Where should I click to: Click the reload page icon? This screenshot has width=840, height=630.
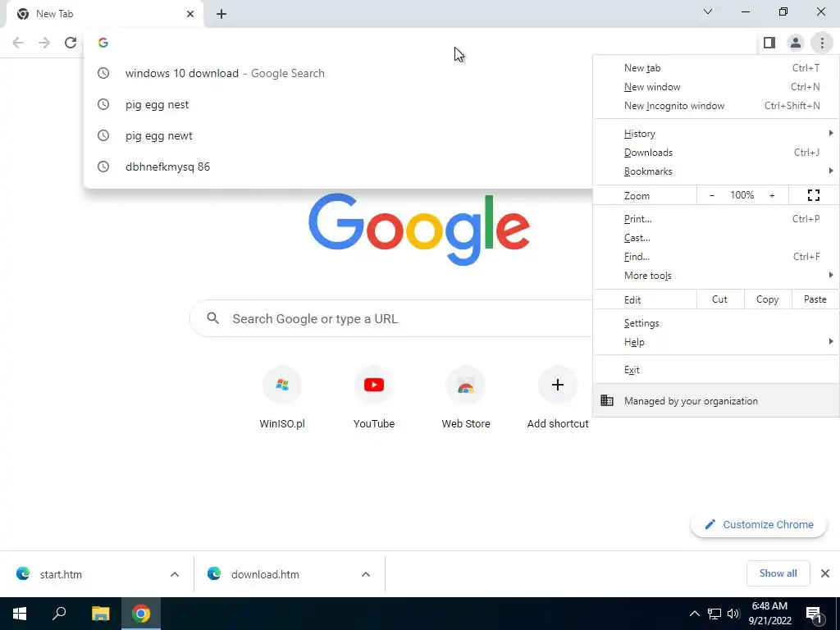(71, 43)
